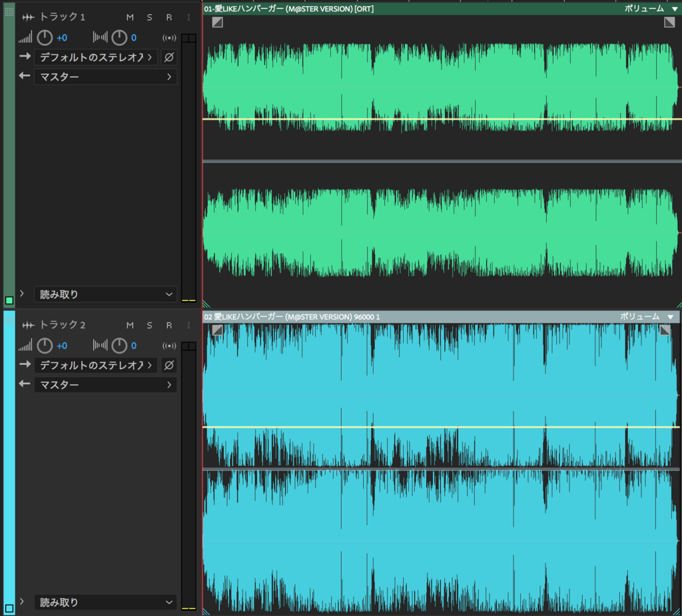Screen dimensions: 682x616
Task: Toggle input monitoring (I) on Track 1
Action: (188, 17)
